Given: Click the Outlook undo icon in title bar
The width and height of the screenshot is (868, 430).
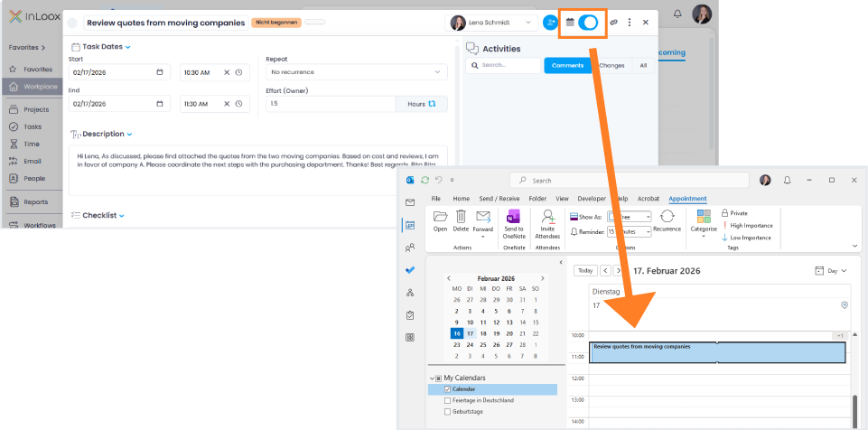Looking at the screenshot, I should click(x=439, y=180).
